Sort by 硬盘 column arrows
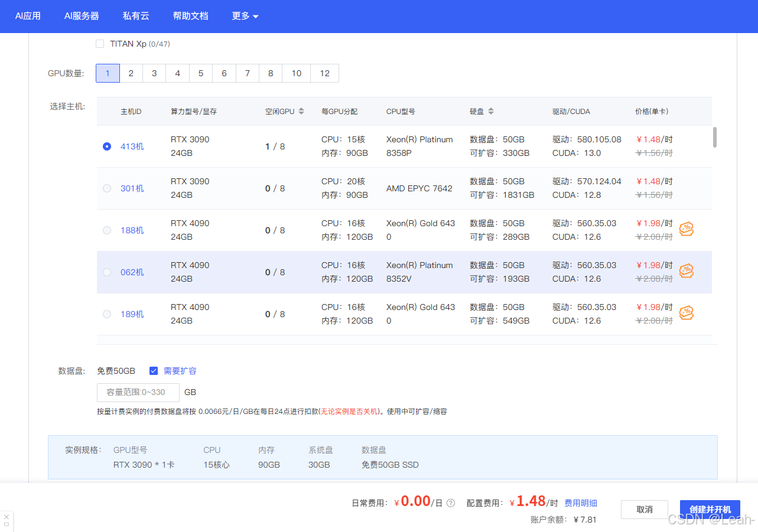The width and height of the screenshot is (758, 532). [491, 111]
